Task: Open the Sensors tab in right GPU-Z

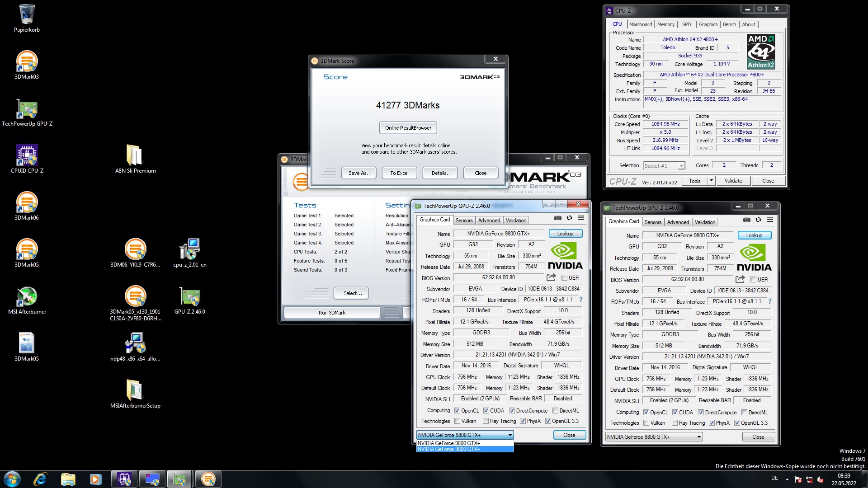Action: (653, 222)
